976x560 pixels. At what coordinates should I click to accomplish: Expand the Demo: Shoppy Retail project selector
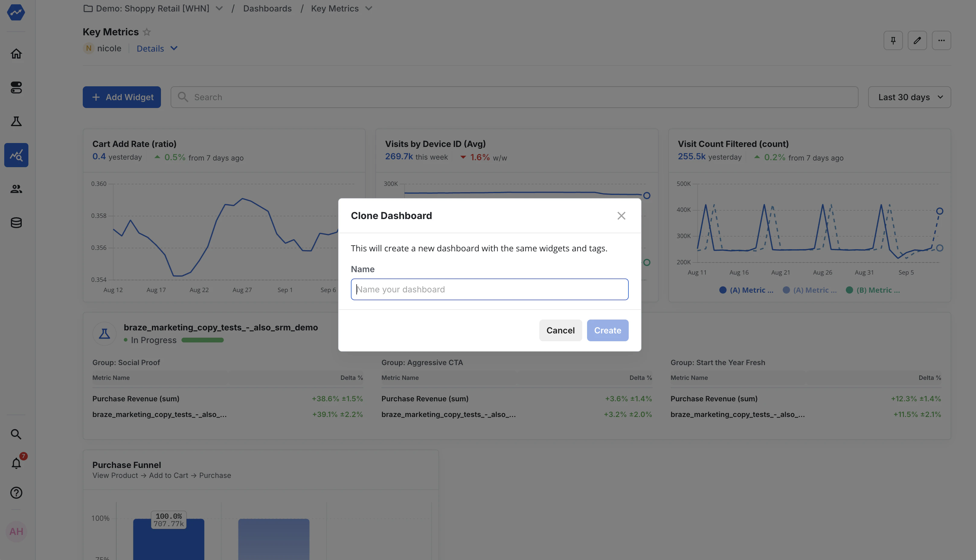point(219,8)
